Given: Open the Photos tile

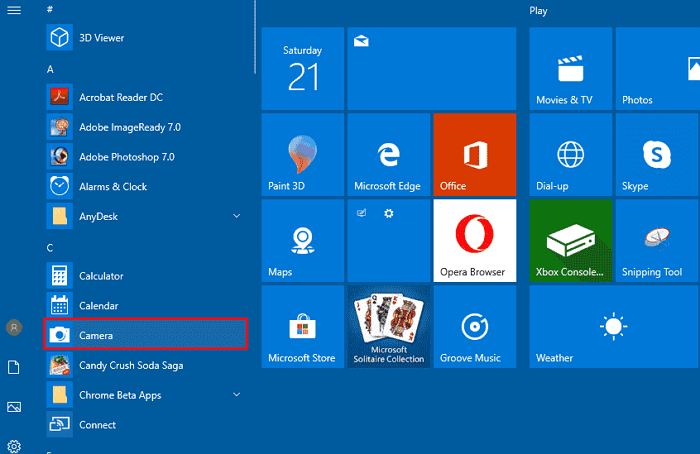Looking at the screenshot, I should (658, 68).
